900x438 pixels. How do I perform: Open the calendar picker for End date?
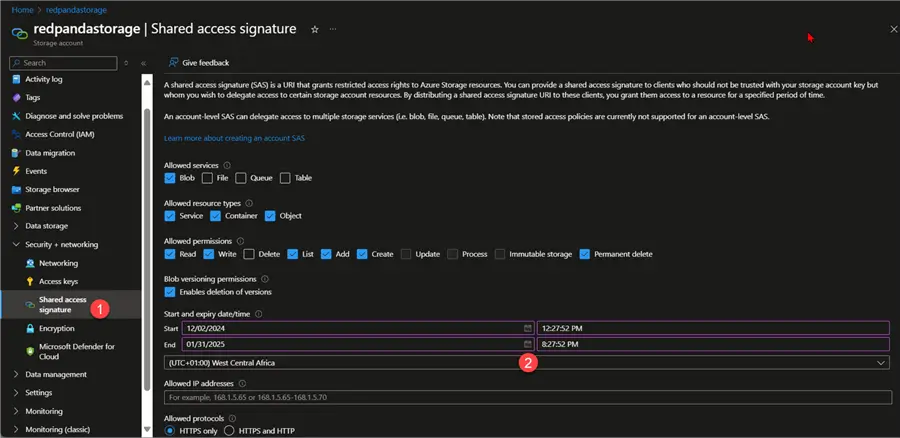click(x=527, y=344)
